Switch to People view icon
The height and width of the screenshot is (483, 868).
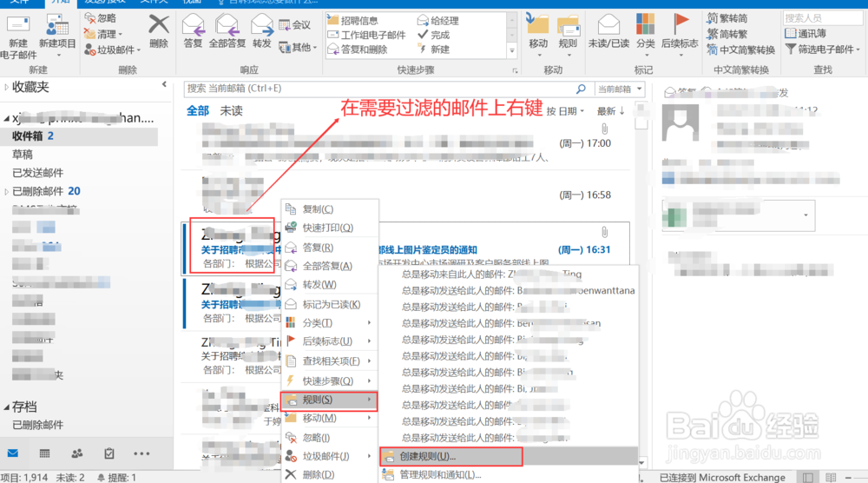click(77, 453)
